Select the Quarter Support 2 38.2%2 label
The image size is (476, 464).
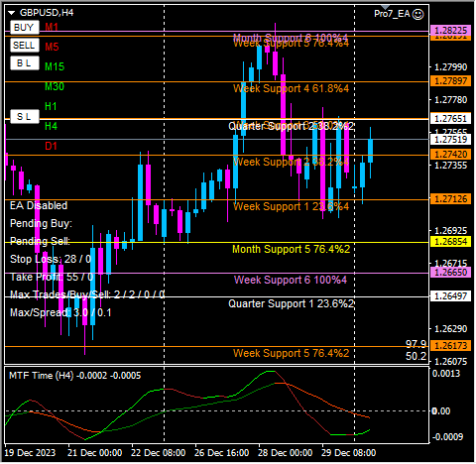coord(292,126)
